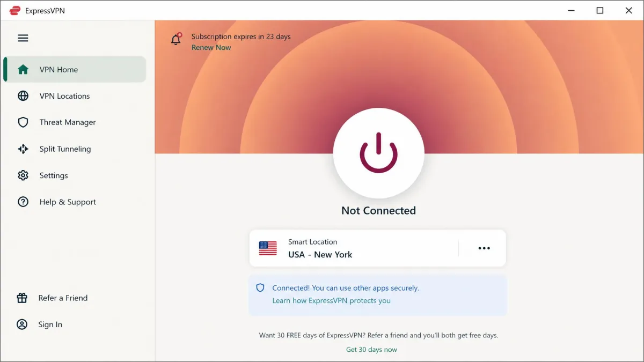Screen dimensions: 644x362
Task: Click the Settings gear icon
Action: [x=23, y=175]
